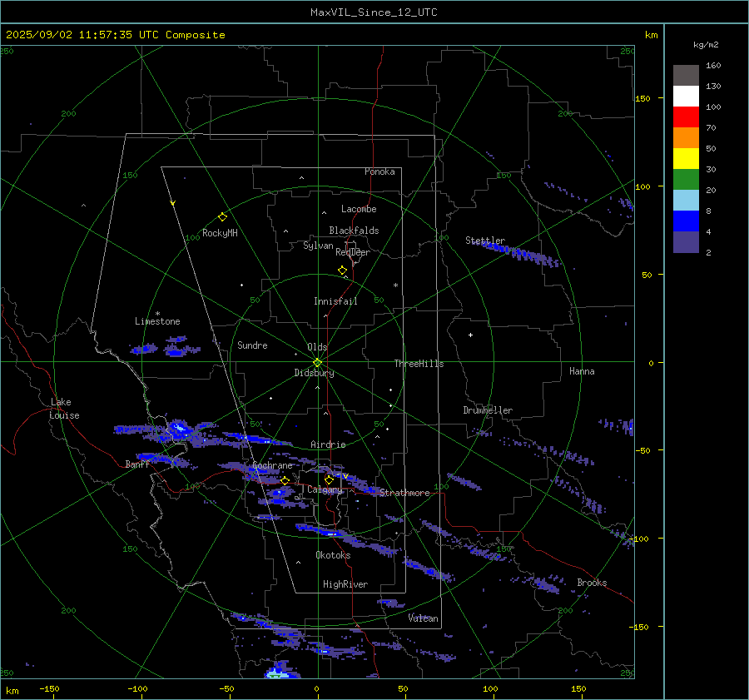Click the Banff map label
This screenshot has width=749, height=700.
[137, 464]
